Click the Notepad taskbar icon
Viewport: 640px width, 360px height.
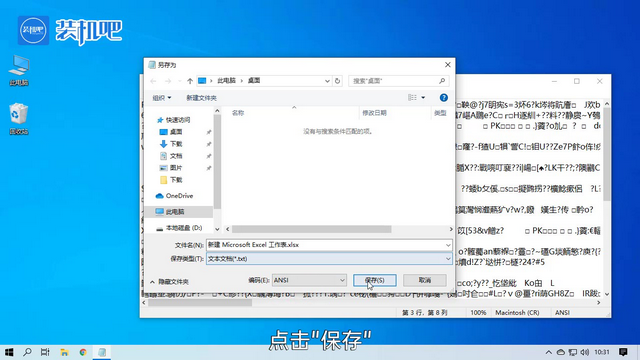coord(102,352)
